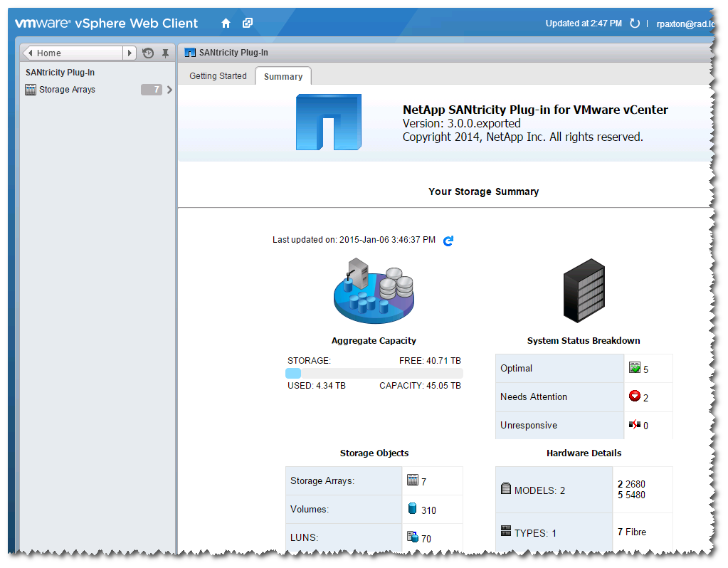Viewport: 728px width, 568px height.
Task: Expand the Storage Arrays chevron arrow
Action: click(169, 90)
